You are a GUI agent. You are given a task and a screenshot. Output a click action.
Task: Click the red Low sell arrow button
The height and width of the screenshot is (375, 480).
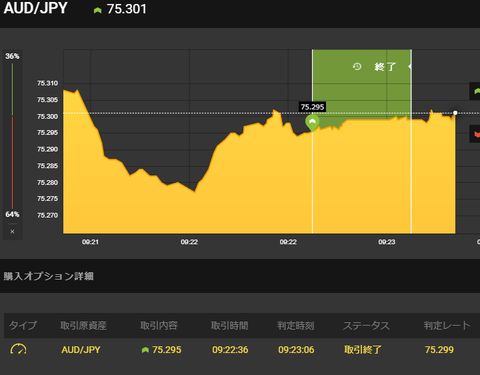pyautogui.click(x=475, y=134)
